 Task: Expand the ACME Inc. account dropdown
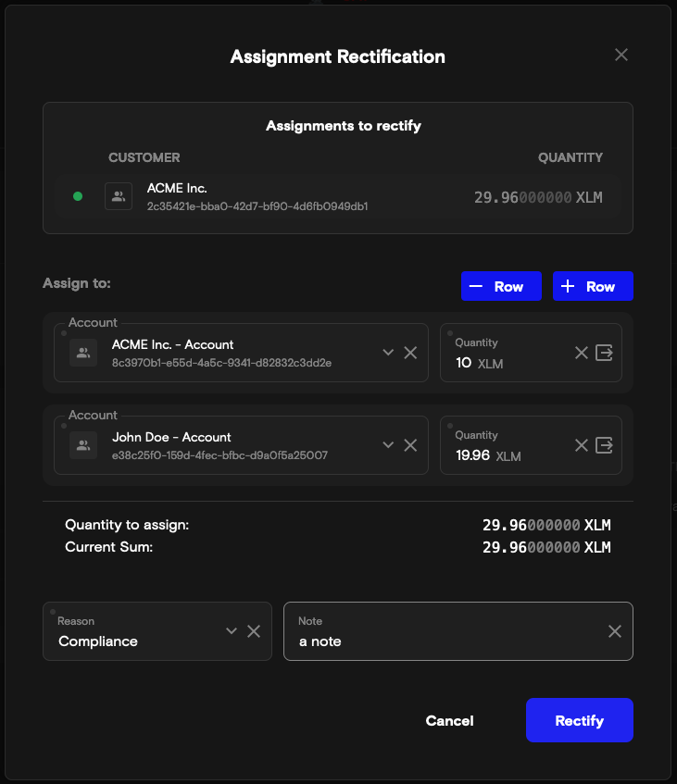388,353
